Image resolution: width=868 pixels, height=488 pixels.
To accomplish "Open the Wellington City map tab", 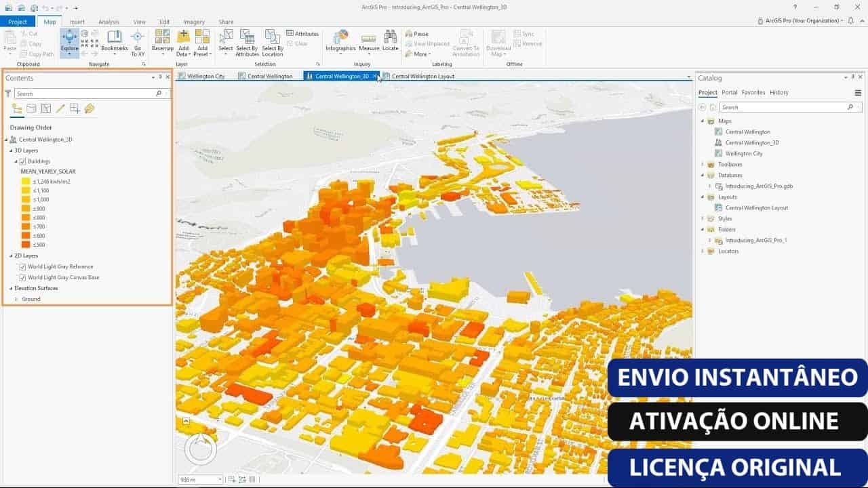I will coord(201,76).
